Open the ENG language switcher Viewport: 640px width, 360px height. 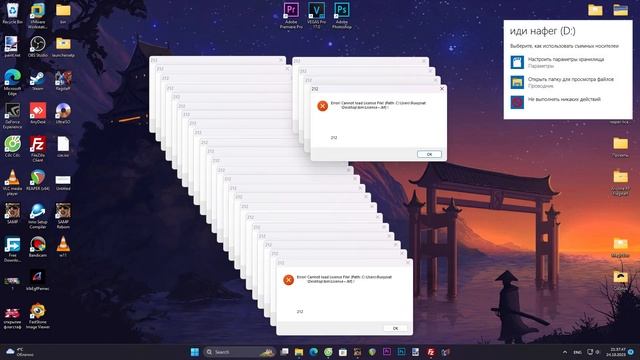(x=577, y=352)
